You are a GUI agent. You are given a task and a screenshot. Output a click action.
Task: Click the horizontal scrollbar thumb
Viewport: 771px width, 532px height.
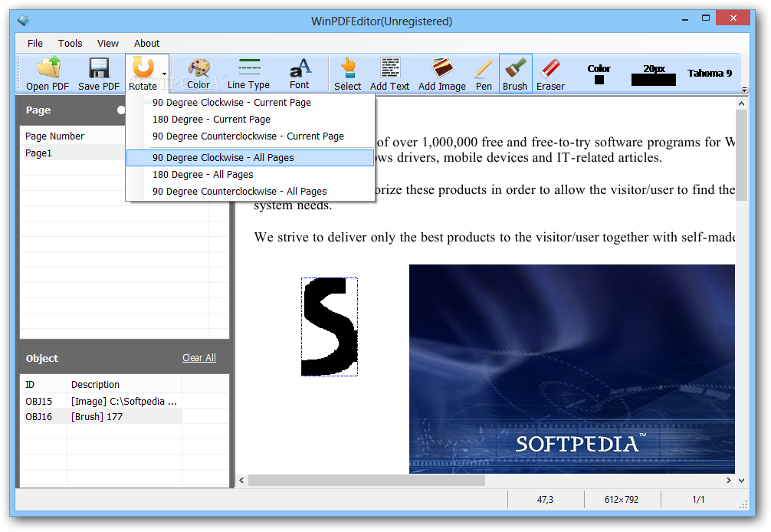click(367, 481)
